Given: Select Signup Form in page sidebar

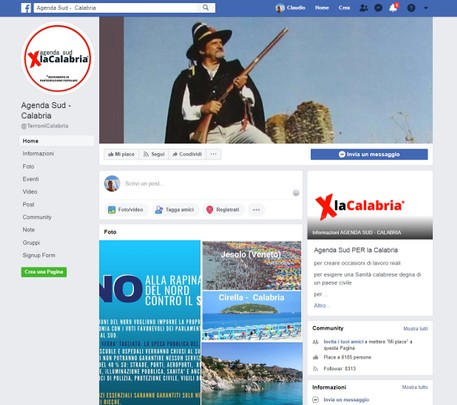Looking at the screenshot, I should (39, 255).
